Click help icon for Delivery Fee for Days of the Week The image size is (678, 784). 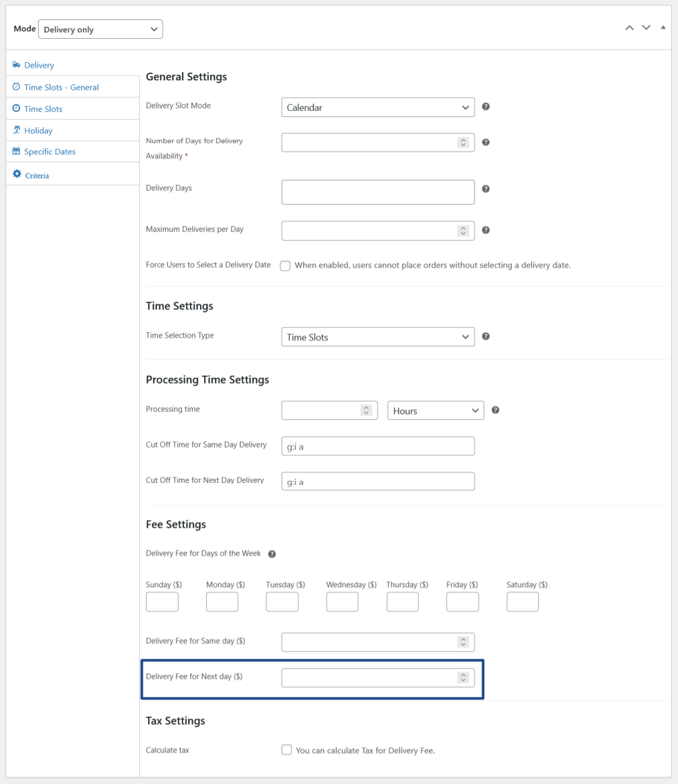click(x=272, y=554)
